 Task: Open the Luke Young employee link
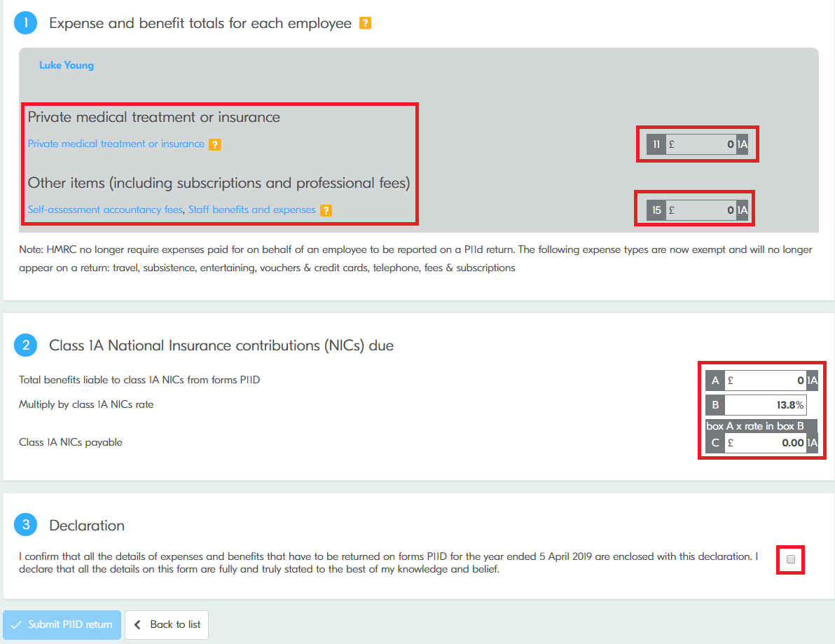point(67,65)
